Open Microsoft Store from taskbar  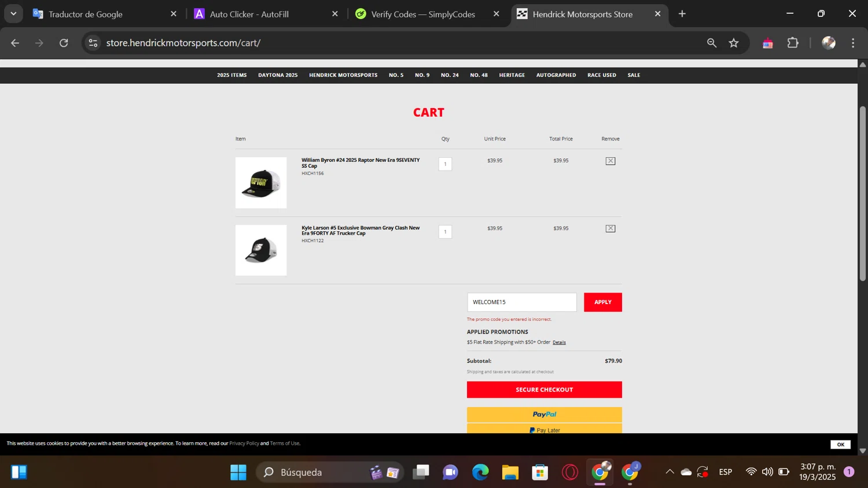540,472
